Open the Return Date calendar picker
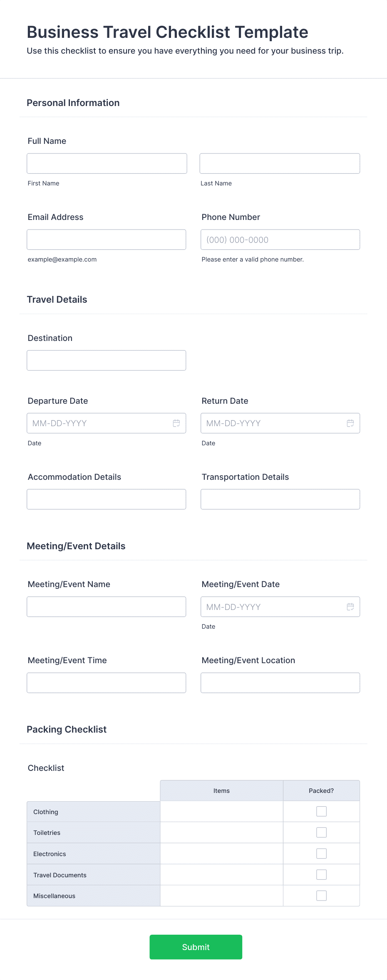This screenshot has height=980, width=387. [350, 423]
